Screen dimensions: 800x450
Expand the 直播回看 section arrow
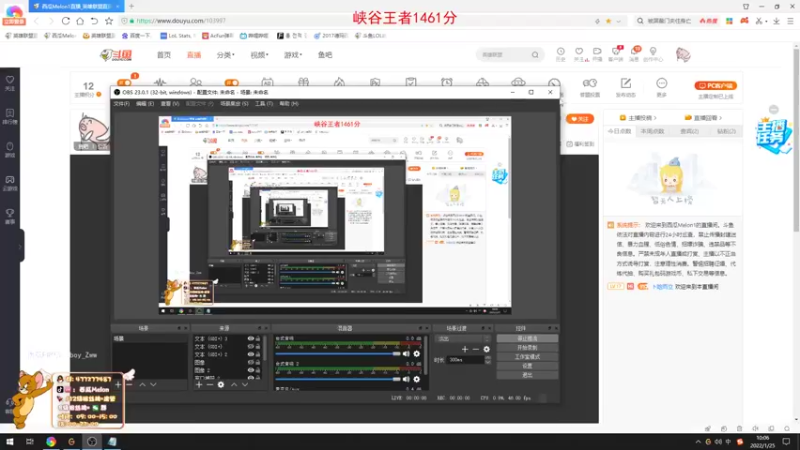pos(720,118)
